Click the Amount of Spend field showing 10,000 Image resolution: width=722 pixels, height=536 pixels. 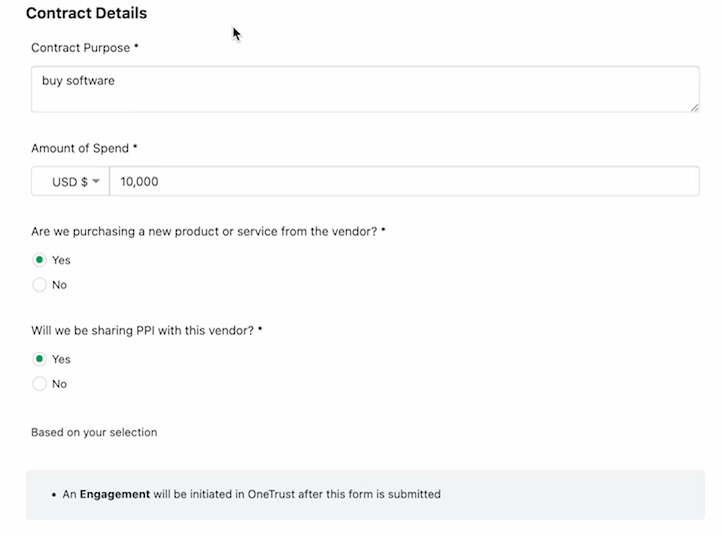click(x=404, y=181)
